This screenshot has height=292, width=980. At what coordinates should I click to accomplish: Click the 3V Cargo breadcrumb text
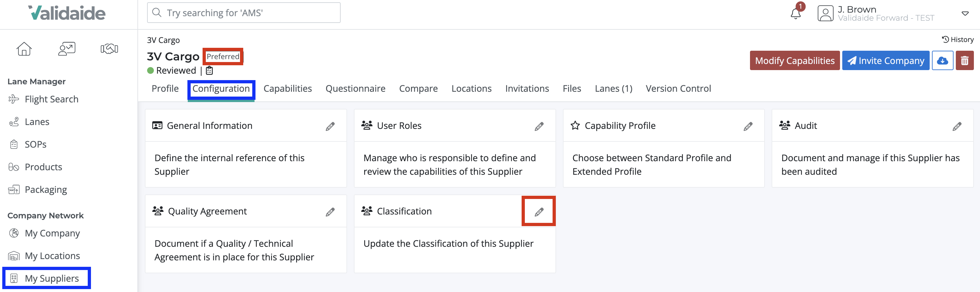(163, 40)
